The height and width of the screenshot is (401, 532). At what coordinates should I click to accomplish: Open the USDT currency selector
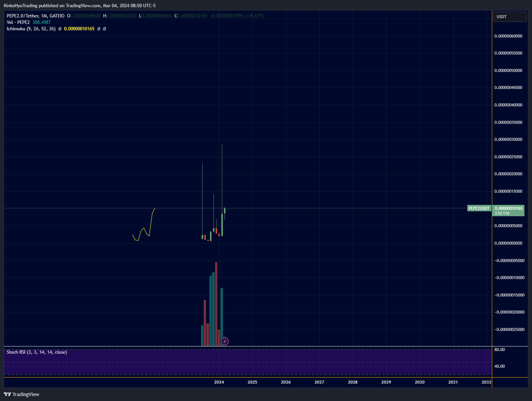tap(510, 17)
